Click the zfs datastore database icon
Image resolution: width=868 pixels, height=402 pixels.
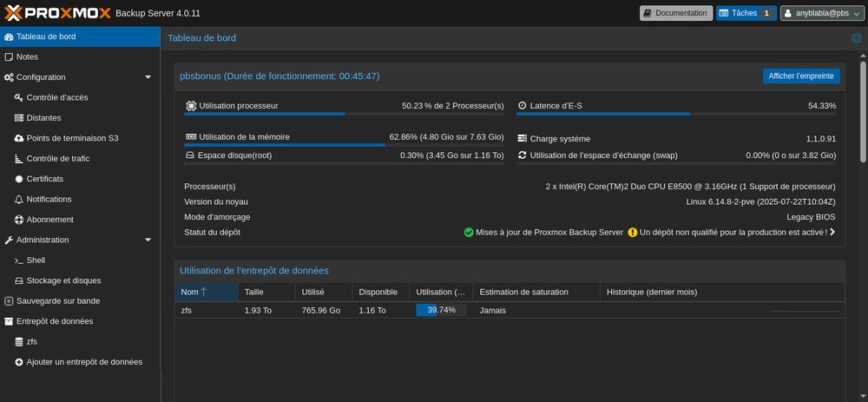[19, 342]
